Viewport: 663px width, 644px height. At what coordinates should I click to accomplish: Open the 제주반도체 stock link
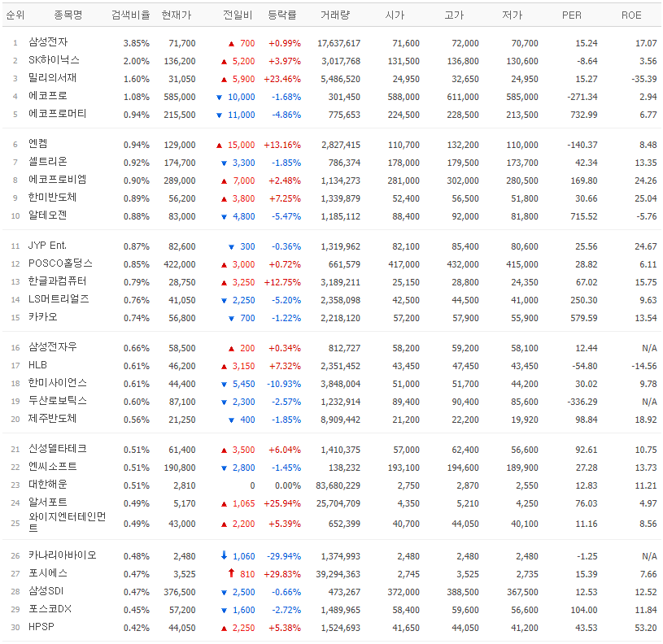click(x=52, y=420)
